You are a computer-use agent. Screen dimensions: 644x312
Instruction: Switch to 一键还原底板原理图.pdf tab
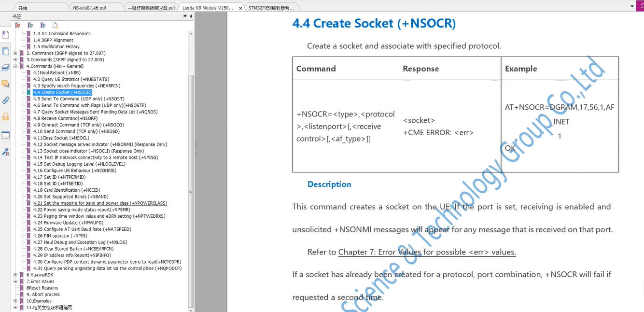152,8
